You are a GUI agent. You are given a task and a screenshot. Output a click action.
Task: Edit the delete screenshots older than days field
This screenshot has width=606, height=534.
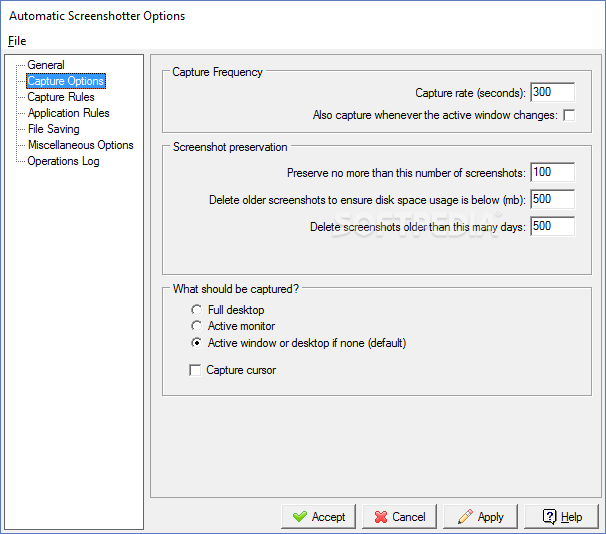(552, 226)
